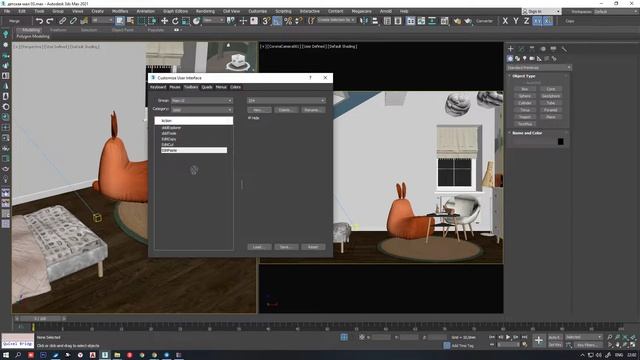Click Play Animation in playback controls
The width and height of the screenshot is (640, 360).
508,337
